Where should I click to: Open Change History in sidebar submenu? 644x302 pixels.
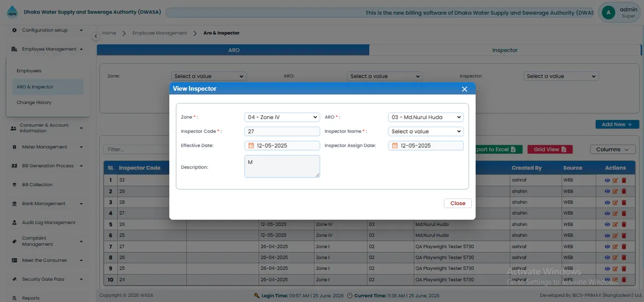click(34, 103)
